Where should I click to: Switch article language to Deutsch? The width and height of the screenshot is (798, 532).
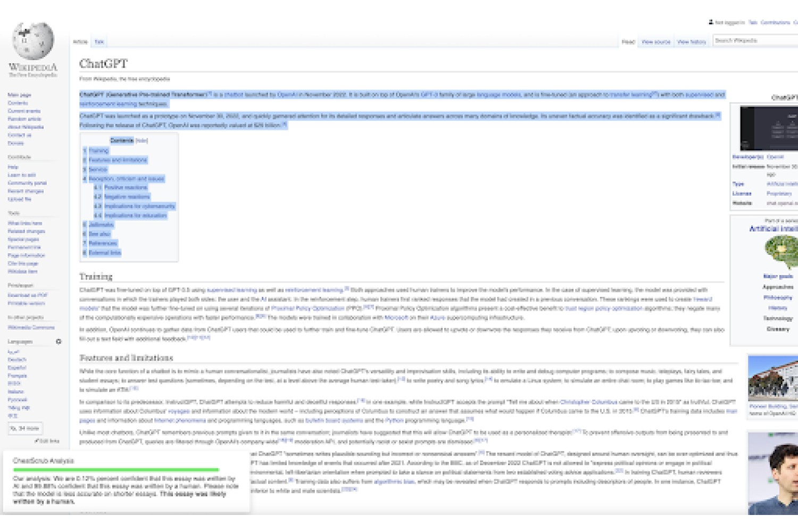(x=17, y=360)
